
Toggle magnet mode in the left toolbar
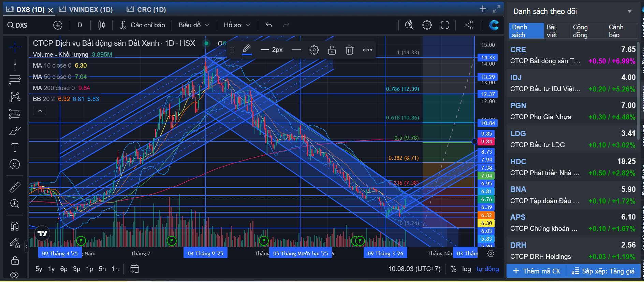pyautogui.click(x=15, y=226)
